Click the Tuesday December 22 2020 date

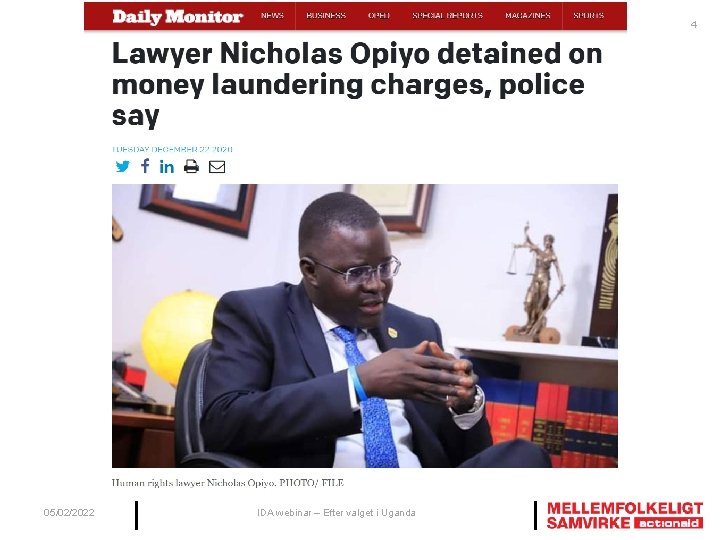pyautogui.click(x=172, y=149)
